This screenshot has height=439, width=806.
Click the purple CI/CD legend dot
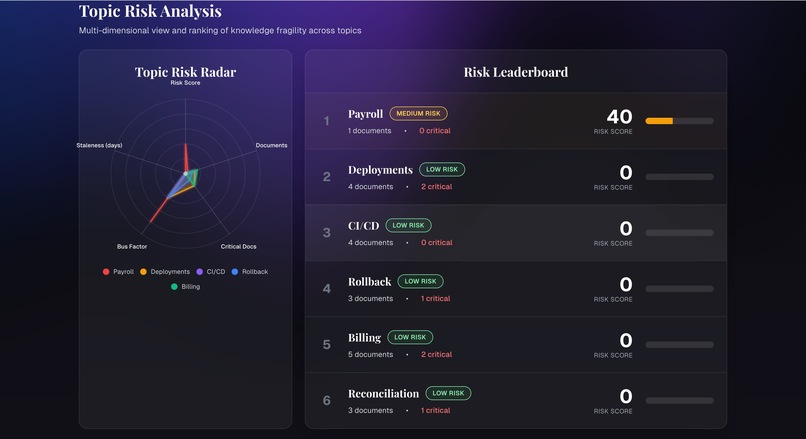coord(199,271)
